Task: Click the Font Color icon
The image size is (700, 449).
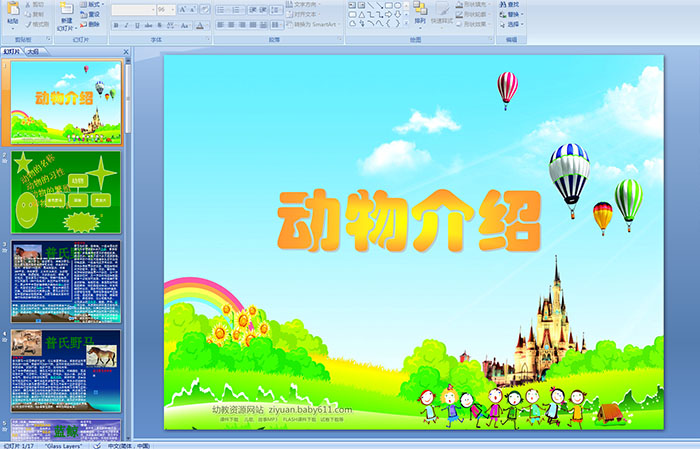Action: pos(201,24)
